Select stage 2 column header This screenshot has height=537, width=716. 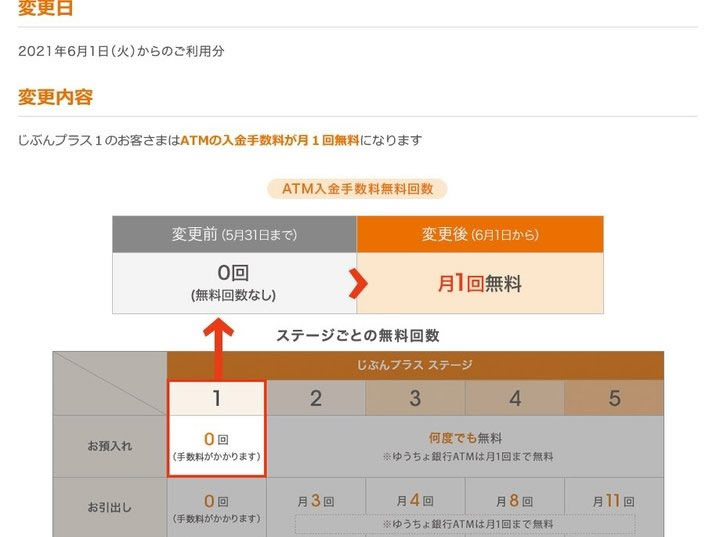click(316, 398)
